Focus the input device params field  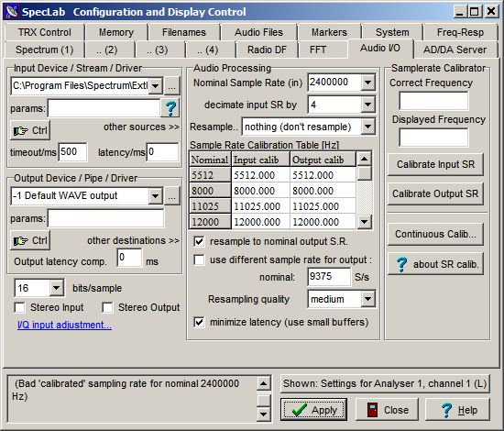point(104,108)
